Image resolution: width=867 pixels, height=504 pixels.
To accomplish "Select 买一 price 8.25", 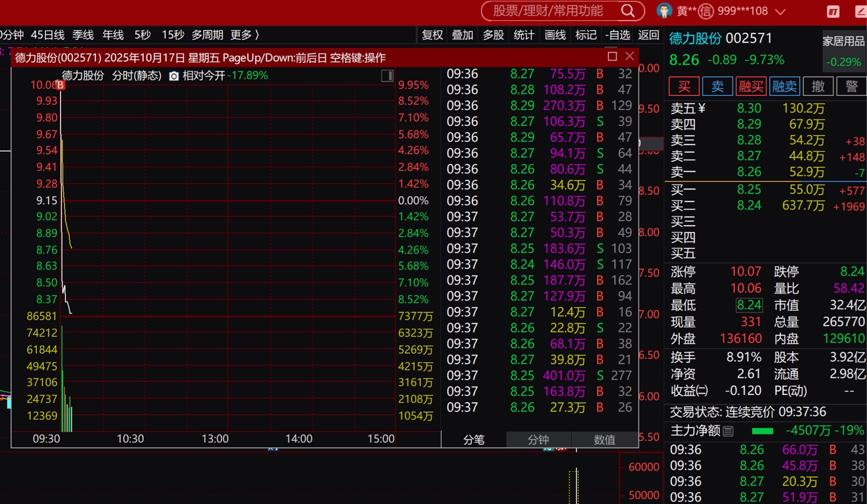I will tap(749, 190).
